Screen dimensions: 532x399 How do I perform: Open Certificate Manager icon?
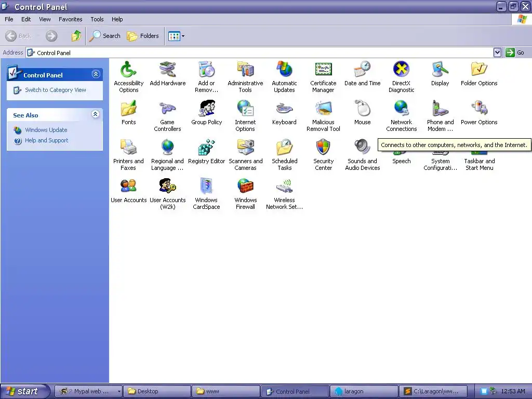click(x=323, y=70)
